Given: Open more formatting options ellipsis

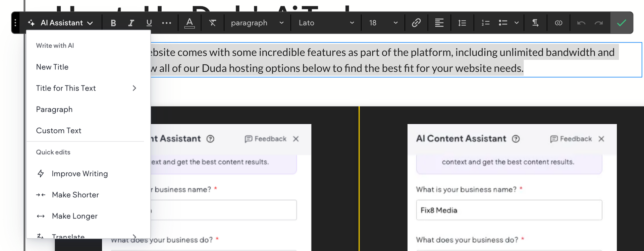Looking at the screenshot, I should pos(167,23).
